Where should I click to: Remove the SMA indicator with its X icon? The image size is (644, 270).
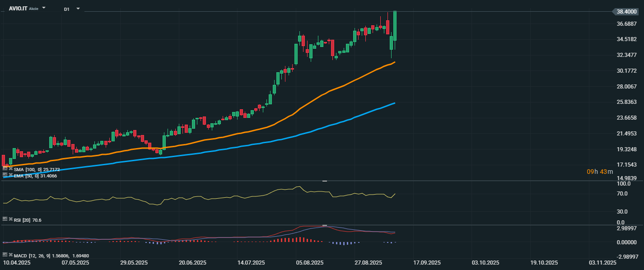(x=10, y=169)
